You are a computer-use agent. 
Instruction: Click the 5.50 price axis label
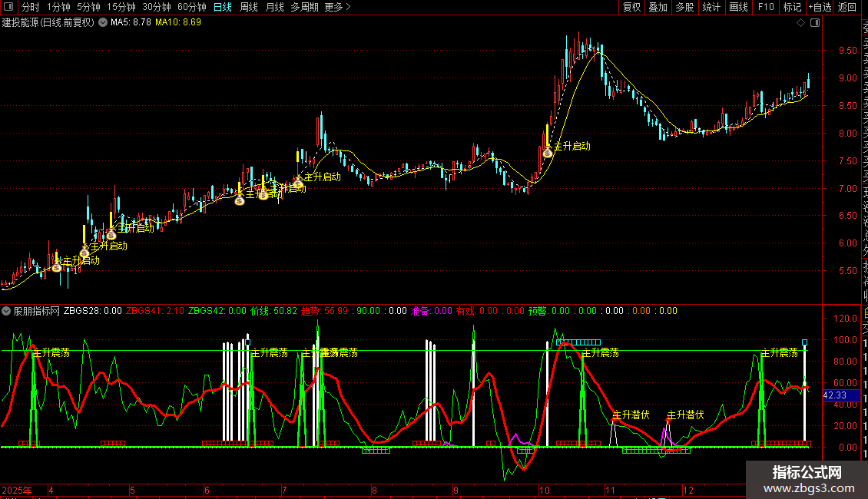point(847,271)
